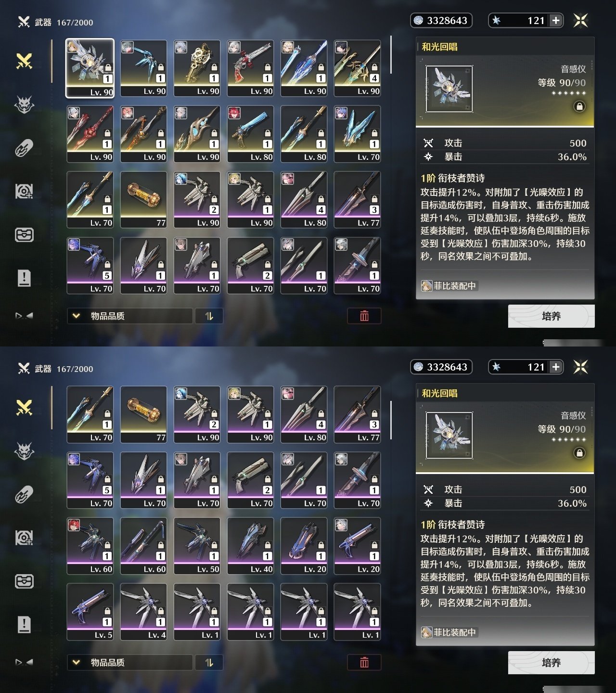This screenshot has height=693, width=616.
Task: Select the weapons tab in top sidebar
Action: 24,61
